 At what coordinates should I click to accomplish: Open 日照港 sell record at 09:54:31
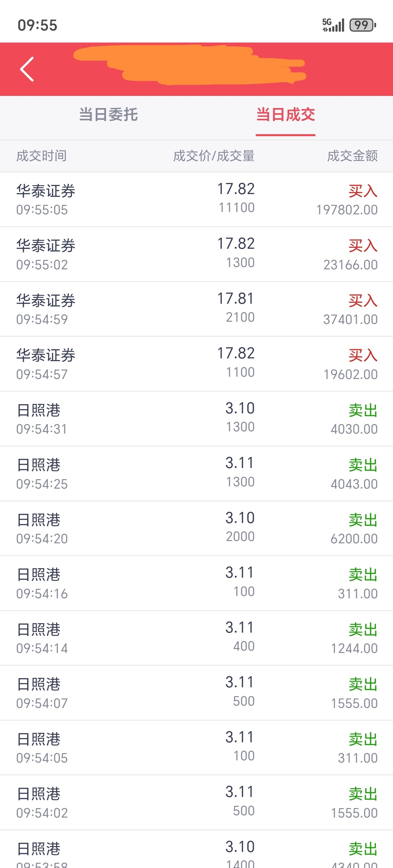pos(196,419)
